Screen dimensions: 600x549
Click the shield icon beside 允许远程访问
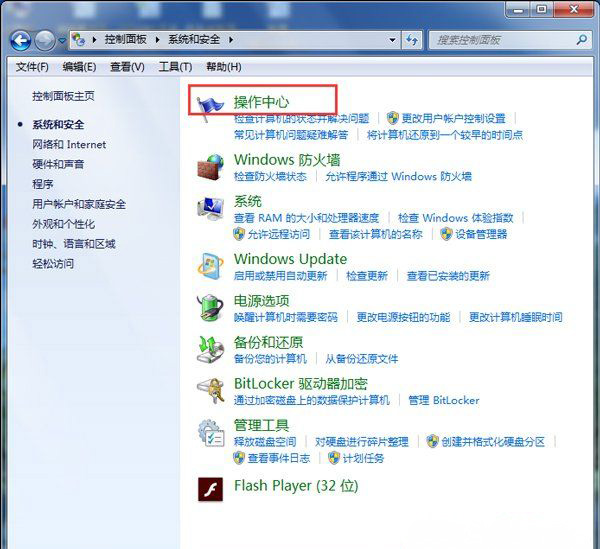(x=239, y=234)
